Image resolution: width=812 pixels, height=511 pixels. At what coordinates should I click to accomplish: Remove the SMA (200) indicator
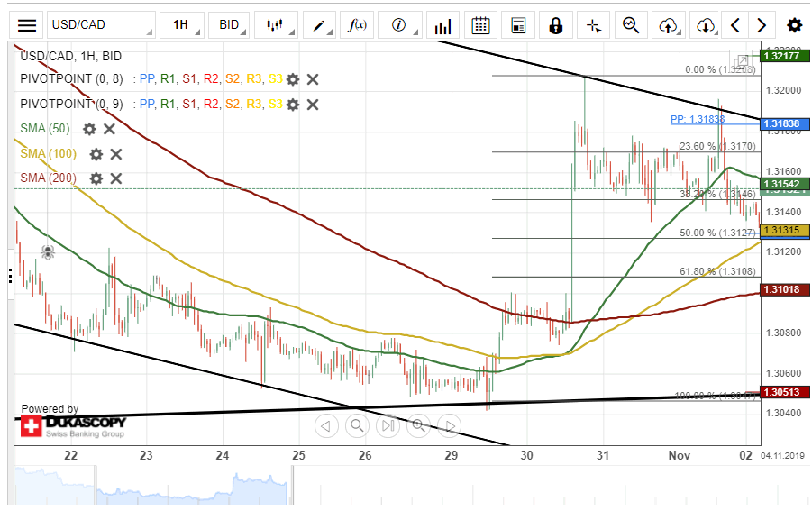point(115,178)
